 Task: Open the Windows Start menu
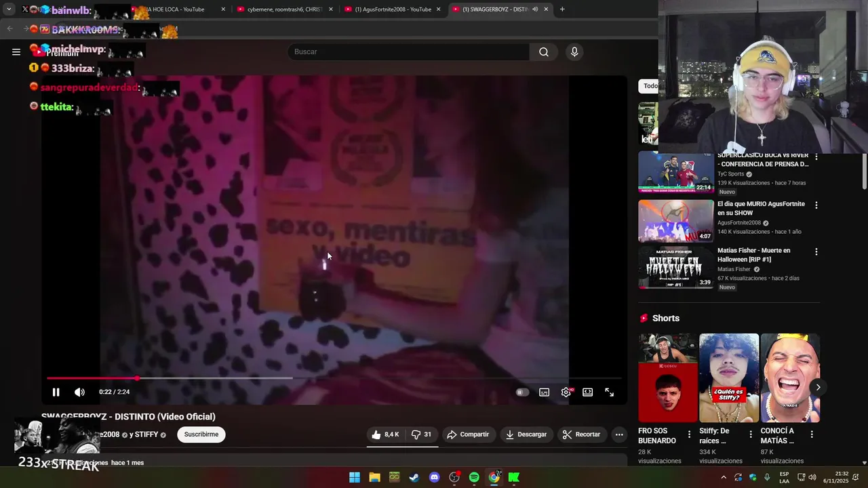tap(355, 477)
